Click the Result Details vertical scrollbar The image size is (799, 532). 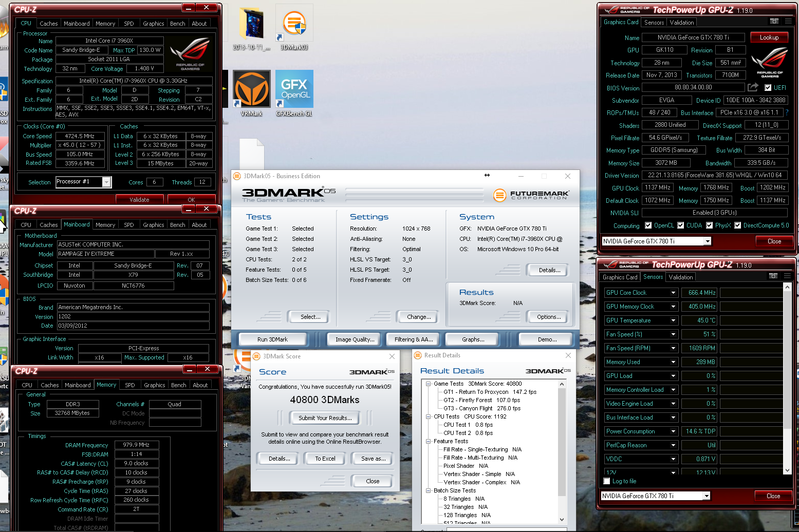pos(562,453)
